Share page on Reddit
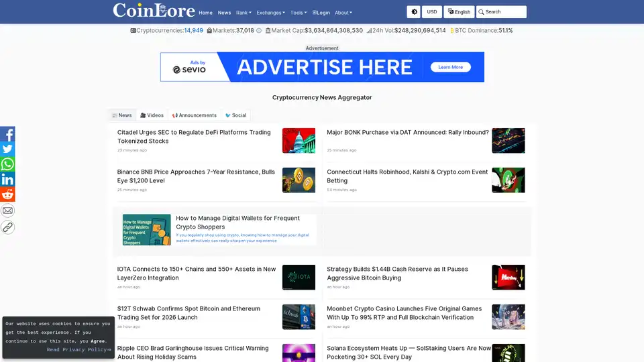Image resolution: width=644 pixels, height=362 pixels. pos(7,194)
